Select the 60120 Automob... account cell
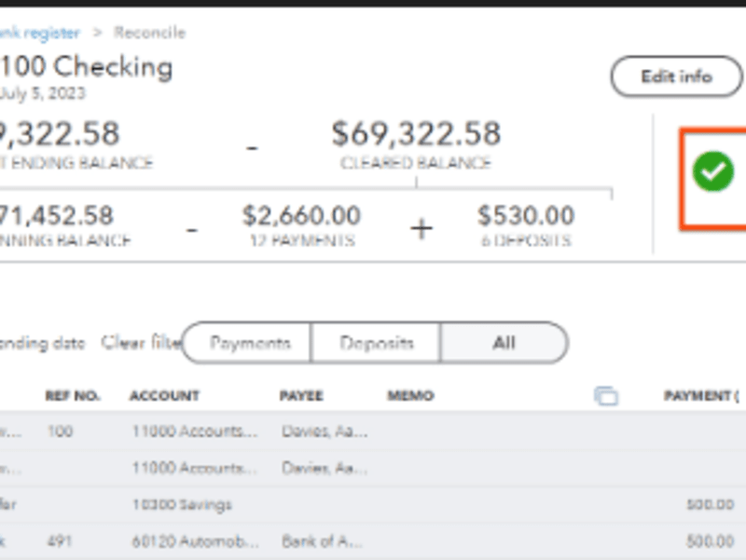This screenshot has height=560, width=746. 196,541
